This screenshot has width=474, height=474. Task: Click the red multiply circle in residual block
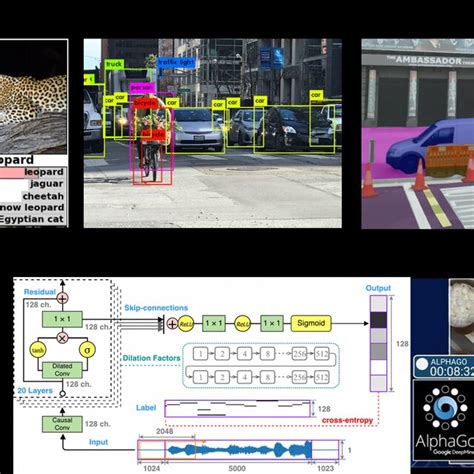[62, 338]
